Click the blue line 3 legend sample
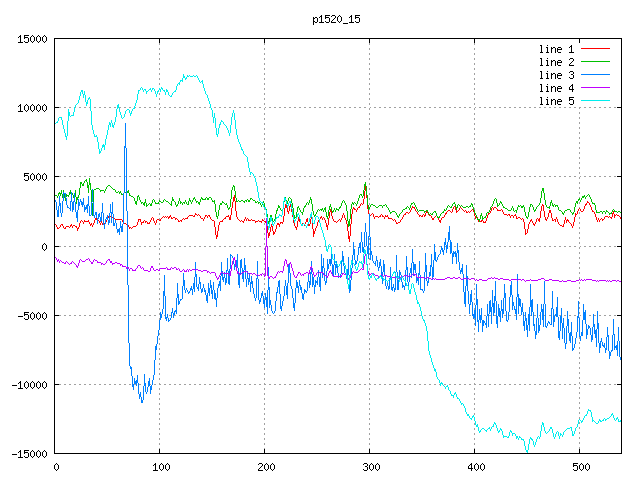The height and width of the screenshot is (480, 640). coord(596,75)
